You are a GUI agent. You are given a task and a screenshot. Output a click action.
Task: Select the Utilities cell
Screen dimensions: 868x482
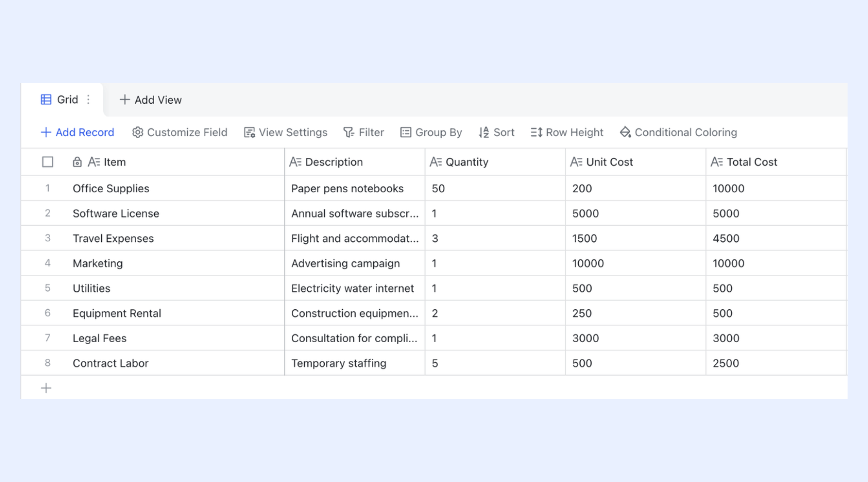coord(177,288)
